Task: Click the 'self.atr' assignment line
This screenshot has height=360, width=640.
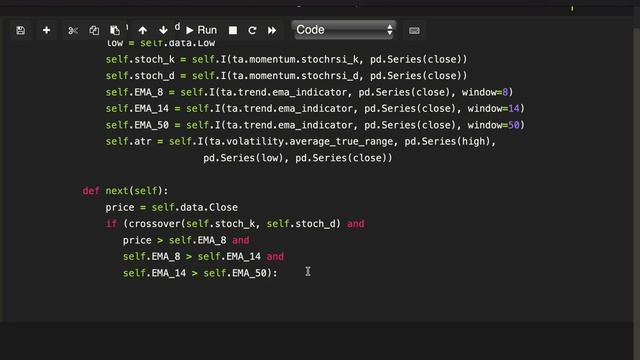Action: coord(300,142)
